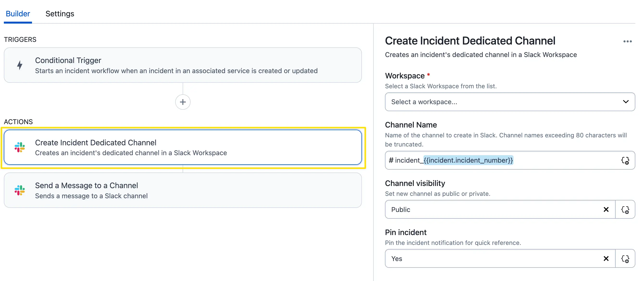Click the plus icon to add a step
Viewport: 644px width, 281px height.
[x=183, y=102]
